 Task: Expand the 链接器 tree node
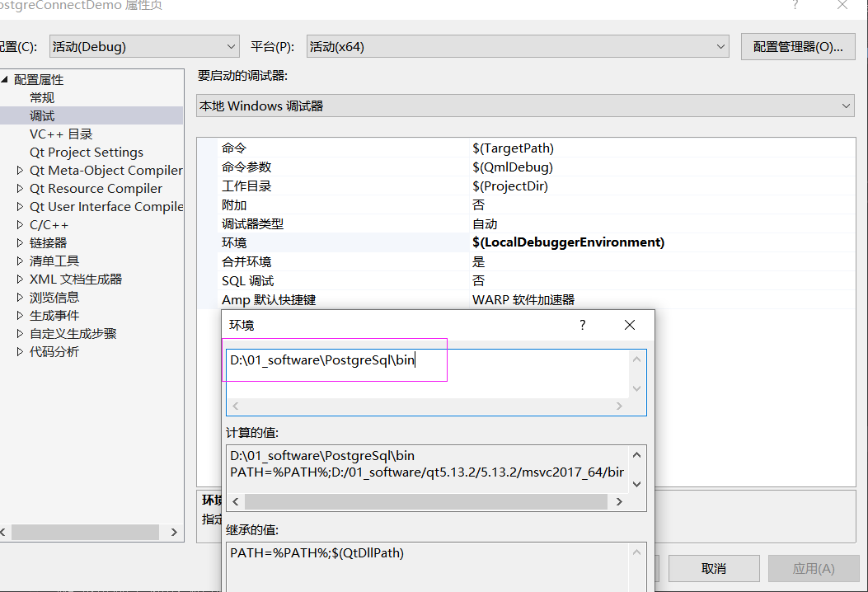click(x=21, y=242)
